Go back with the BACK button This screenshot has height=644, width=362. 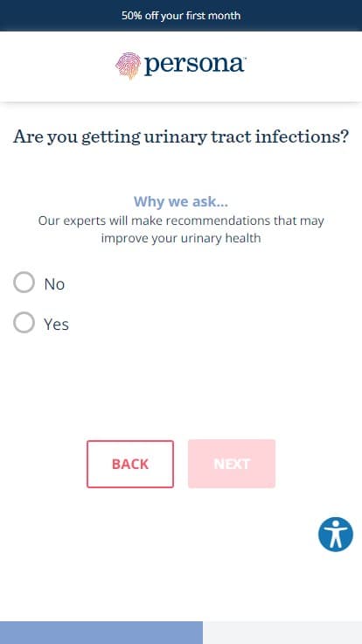[x=130, y=464]
